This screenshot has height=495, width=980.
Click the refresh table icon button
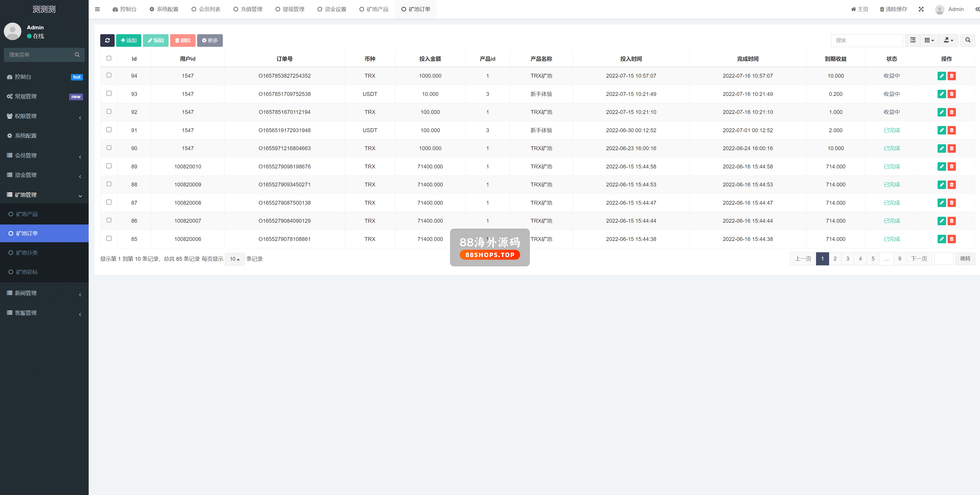[x=107, y=40]
